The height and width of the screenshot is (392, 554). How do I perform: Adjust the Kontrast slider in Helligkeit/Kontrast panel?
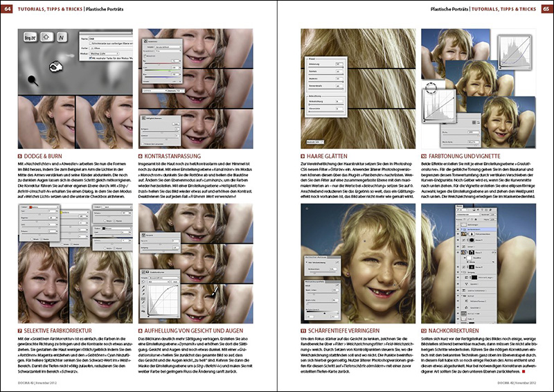pos(160,139)
